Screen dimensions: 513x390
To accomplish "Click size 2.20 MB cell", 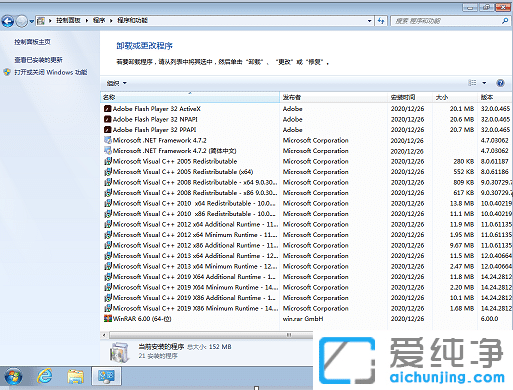I will (x=462, y=287).
